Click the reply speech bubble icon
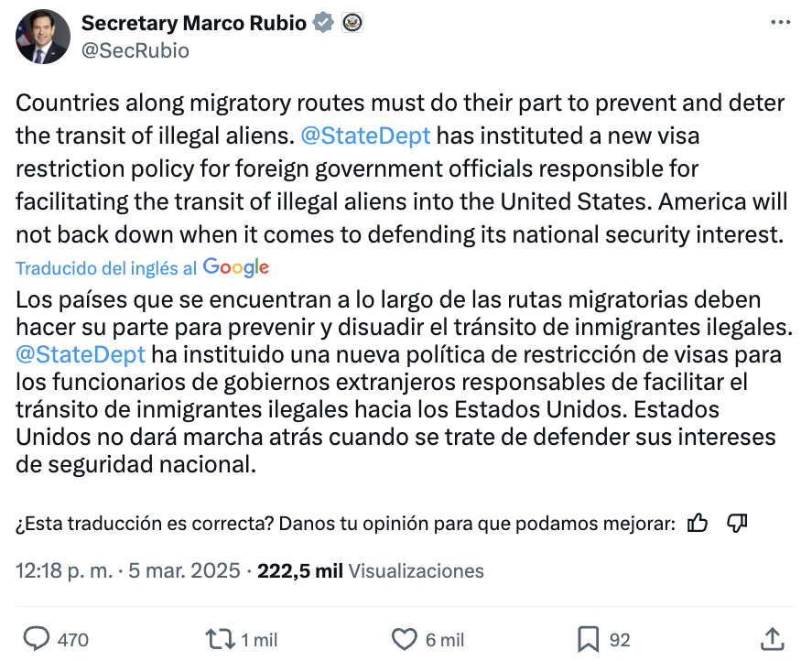Viewport: 812px width, 661px height. 37,639
